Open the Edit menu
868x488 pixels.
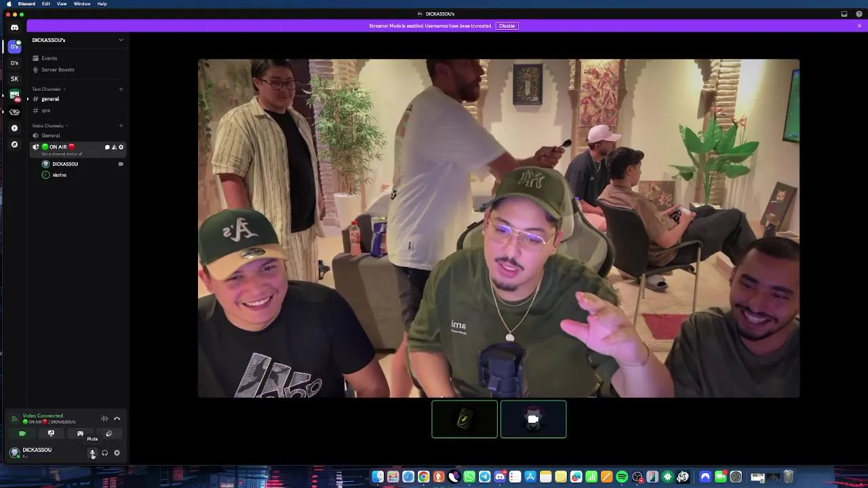click(45, 4)
